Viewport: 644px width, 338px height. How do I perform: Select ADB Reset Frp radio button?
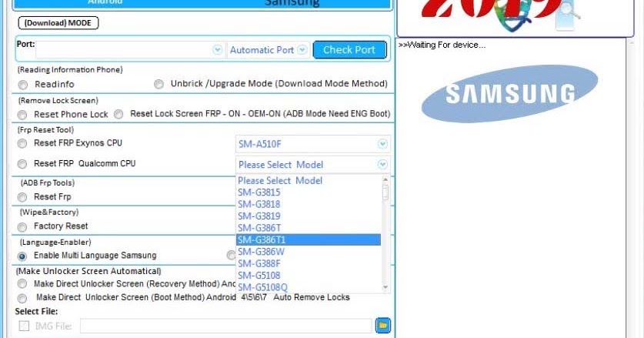22,197
